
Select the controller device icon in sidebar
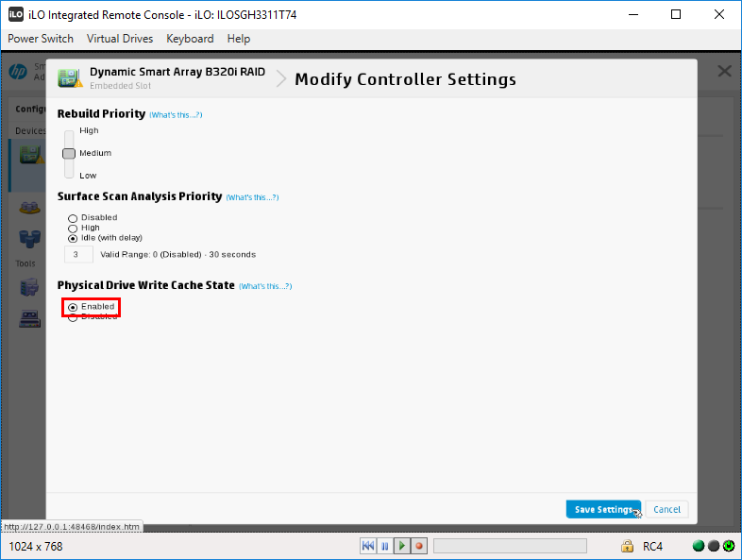pyautogui.click(x=31, y=155)
